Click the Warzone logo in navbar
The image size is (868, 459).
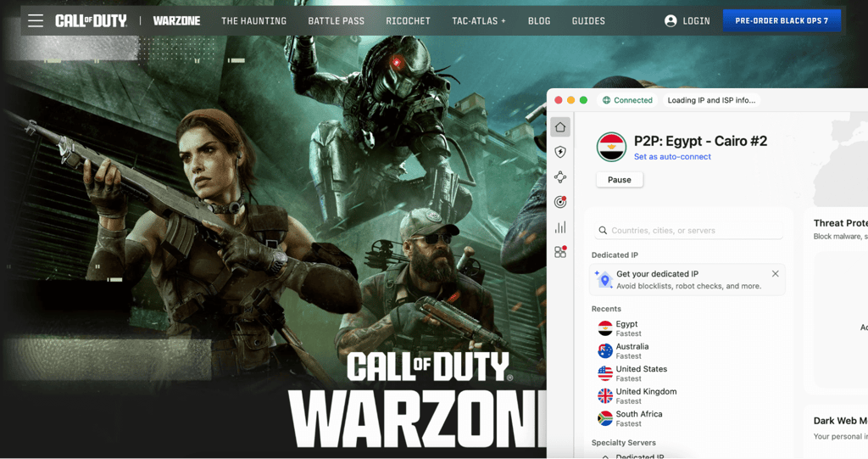[176, 21]
